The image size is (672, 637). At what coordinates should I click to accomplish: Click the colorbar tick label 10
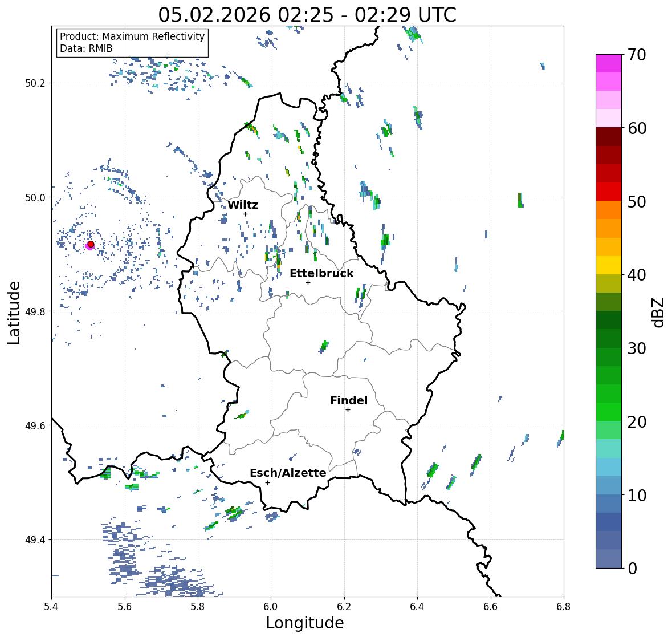pos(637,495)
